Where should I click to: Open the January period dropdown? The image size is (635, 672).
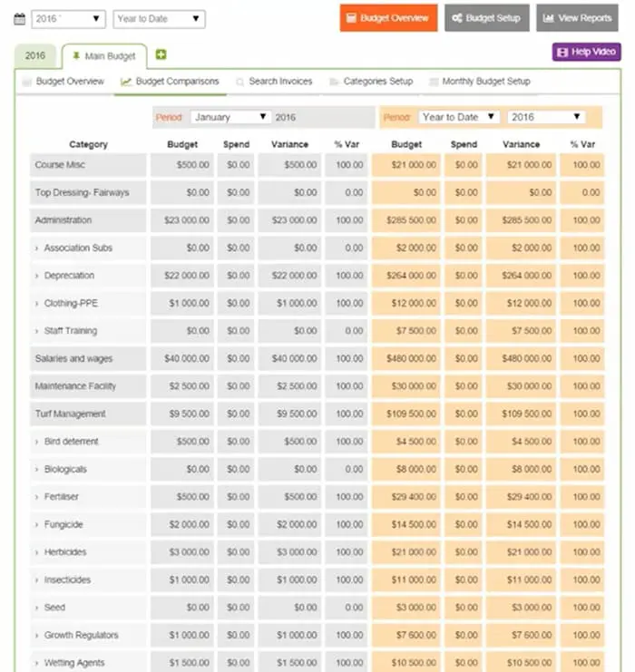pos(230,117)
